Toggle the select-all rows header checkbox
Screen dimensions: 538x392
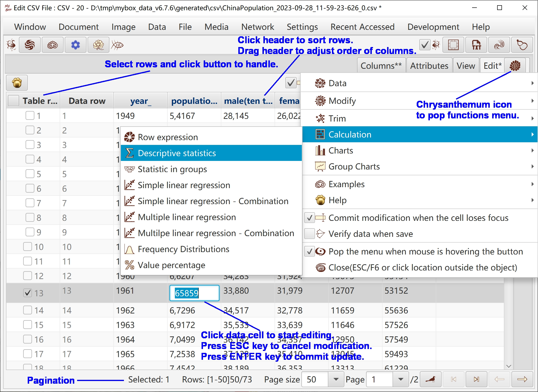click(x=14, y=101)
